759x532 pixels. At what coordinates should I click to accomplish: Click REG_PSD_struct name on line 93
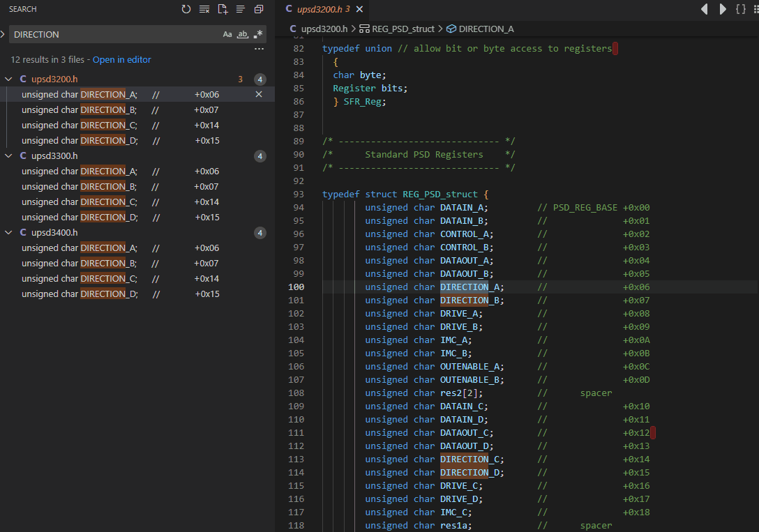(440, 195)
